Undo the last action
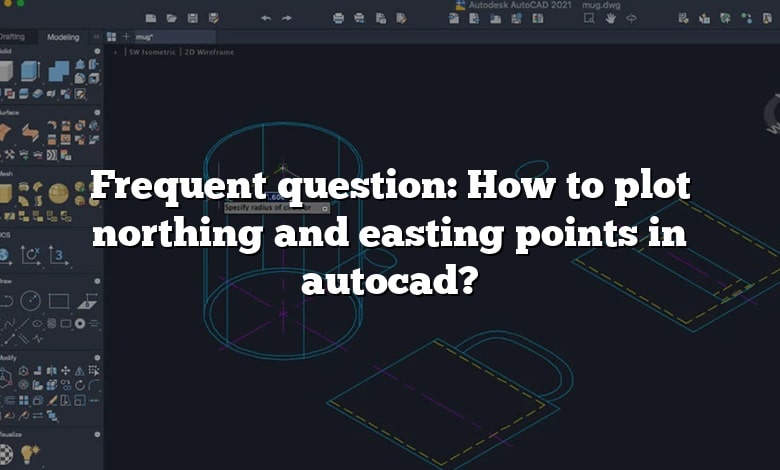The width and height of the screenshot is (780, 470). (266, 18)
